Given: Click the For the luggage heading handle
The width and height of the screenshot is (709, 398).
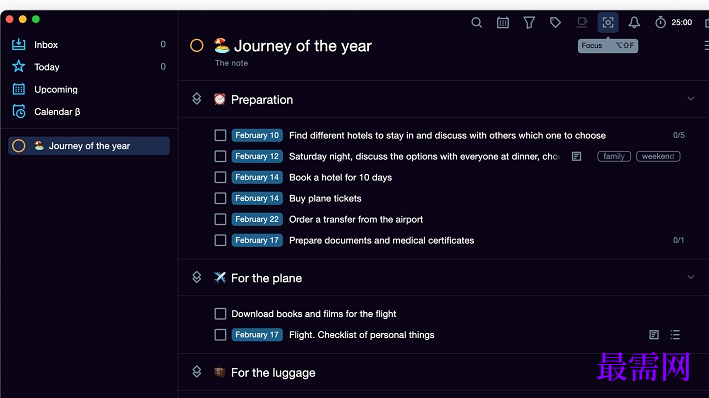Looking at the screenshot, I should click(197, 372).
